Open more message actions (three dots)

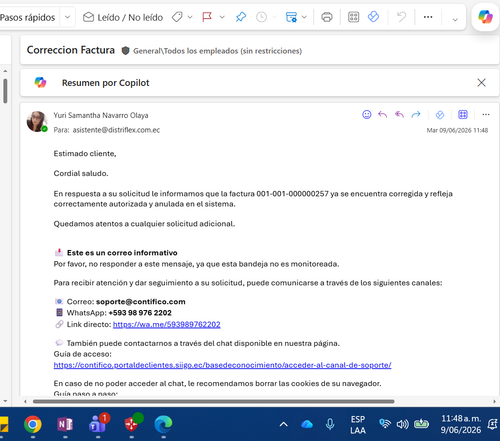coord(486,115)
